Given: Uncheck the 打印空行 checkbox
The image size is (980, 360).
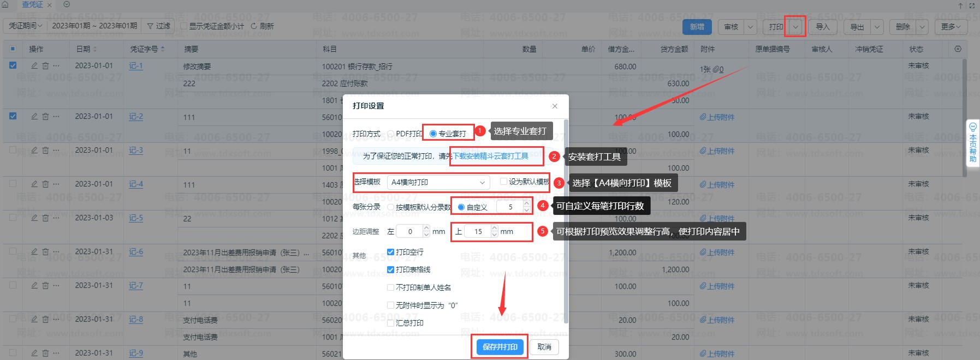Looking at the screenshot, I should pos(390,252).
